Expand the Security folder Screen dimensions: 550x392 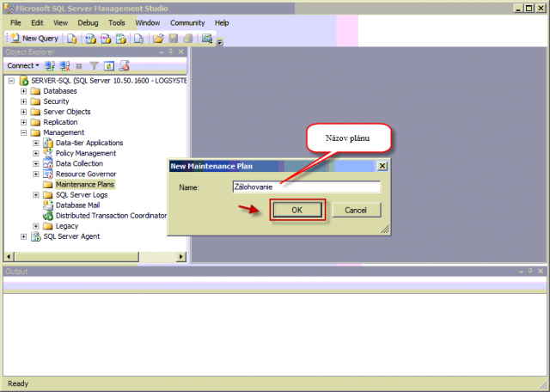click(x=23, y=101)
